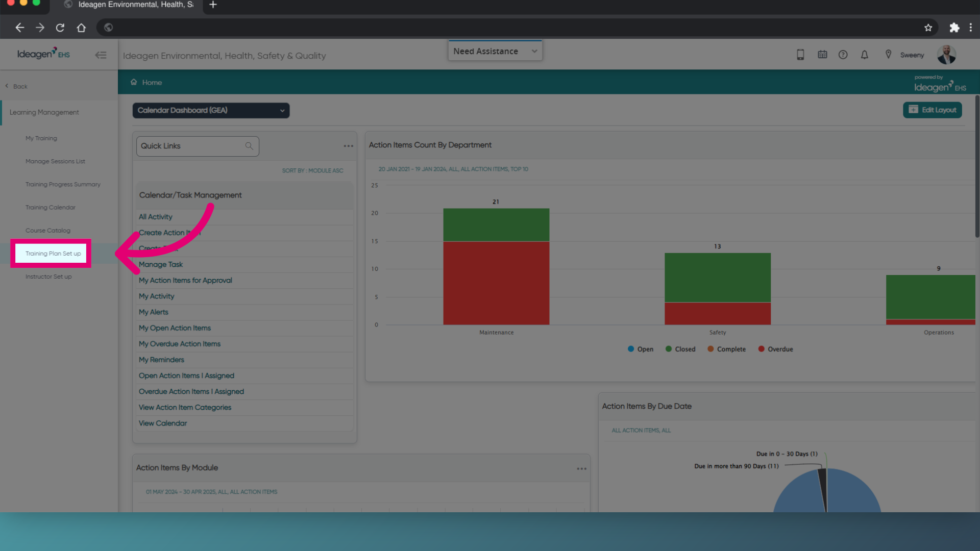Open My Activity quick link
This screenshot has height=551, width=980.
pos(157,296)
